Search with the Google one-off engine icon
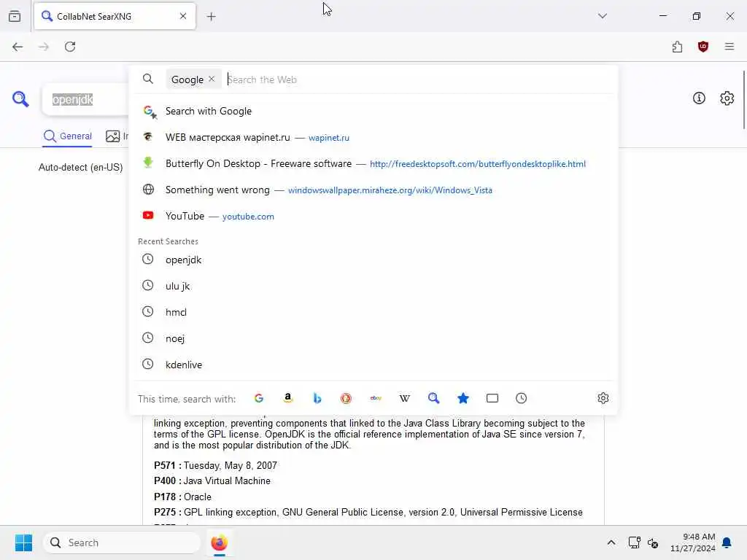Screen dimensions: 747x560 click(x=259, y=398)
